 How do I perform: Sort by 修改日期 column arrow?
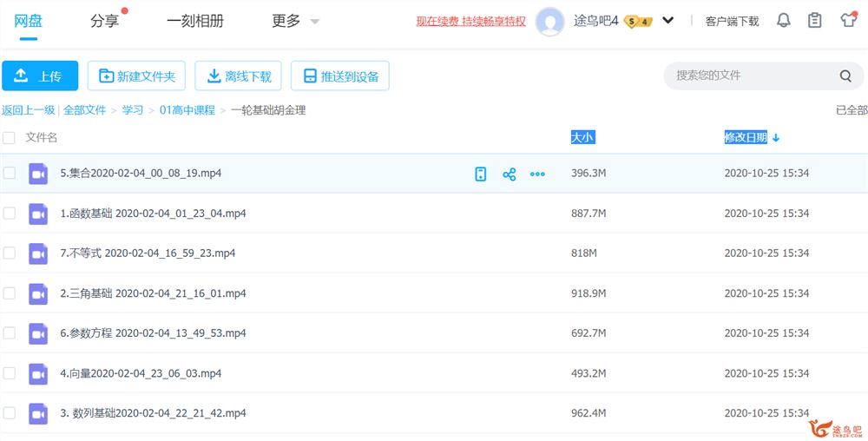(x=776, y=137)
